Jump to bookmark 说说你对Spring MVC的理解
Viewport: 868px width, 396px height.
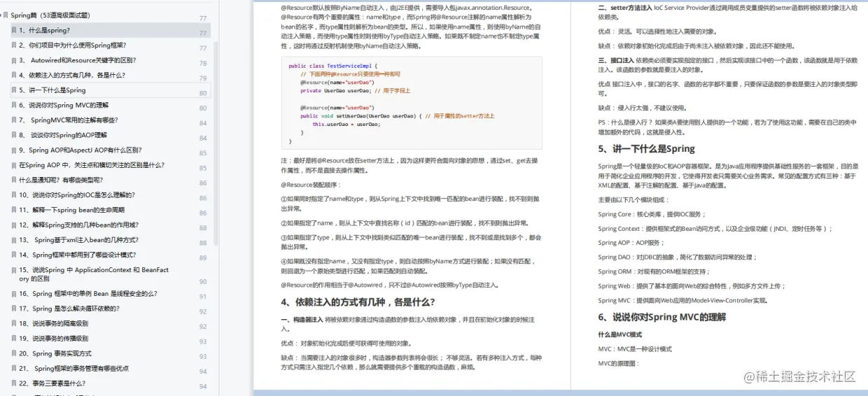pos(64,106)
